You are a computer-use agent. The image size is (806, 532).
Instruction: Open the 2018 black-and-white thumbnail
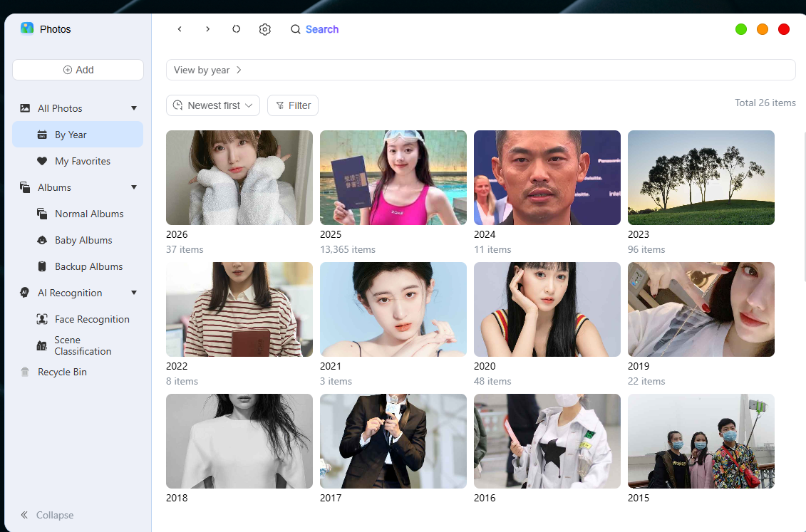tap(239, 441)
